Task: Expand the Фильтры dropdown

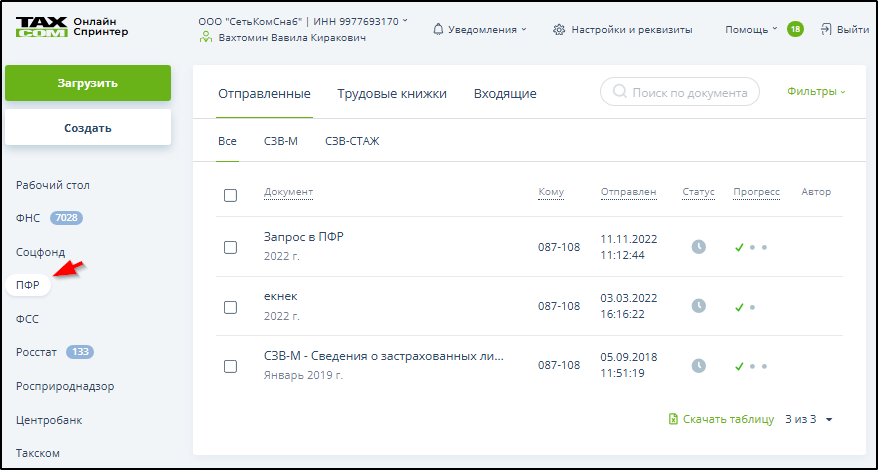Action: pyautogui.click(x=816, y=92)
